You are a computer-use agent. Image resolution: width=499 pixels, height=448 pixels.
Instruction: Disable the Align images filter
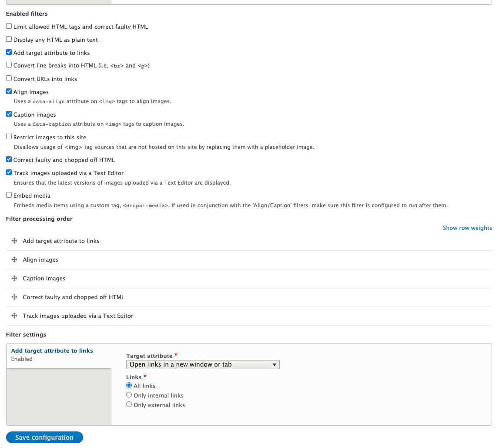(x=8, y=91)
